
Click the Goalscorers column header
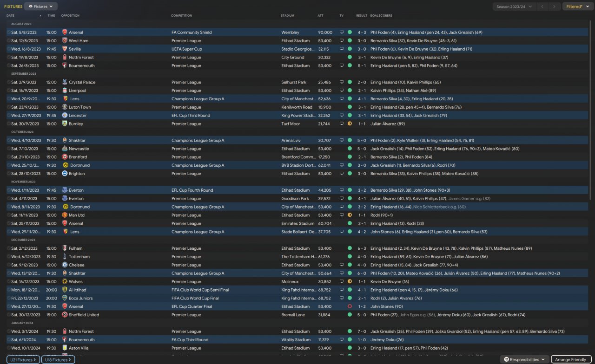[x=381, y=16]
